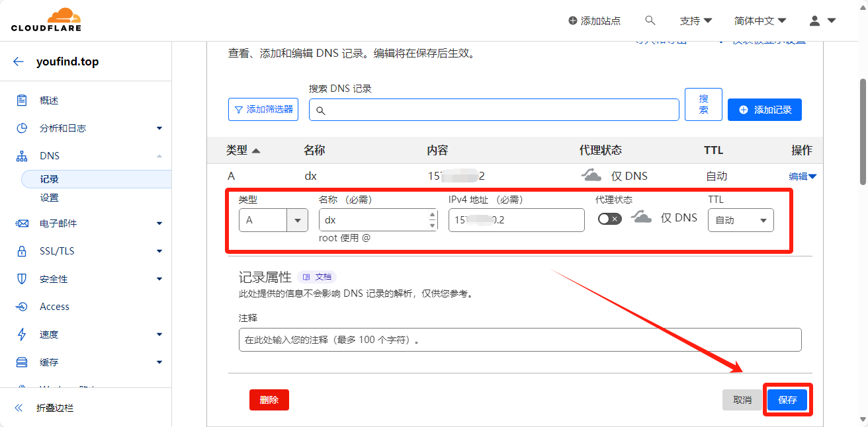Click the 文档 documentation badge
This screenshot has width=868, height=427.
click(x=318, y=277)
